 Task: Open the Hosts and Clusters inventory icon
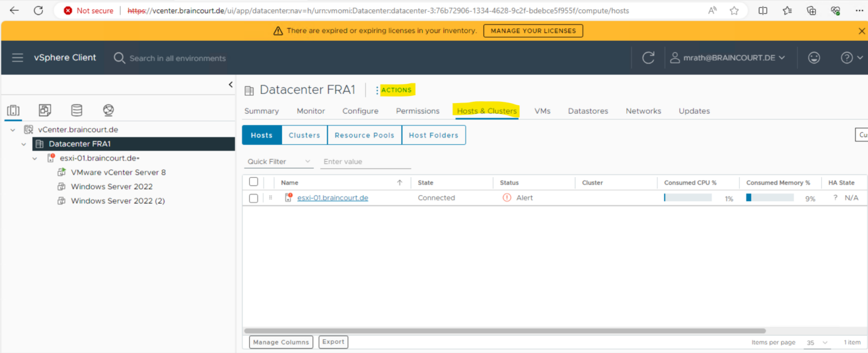point(14,110)
